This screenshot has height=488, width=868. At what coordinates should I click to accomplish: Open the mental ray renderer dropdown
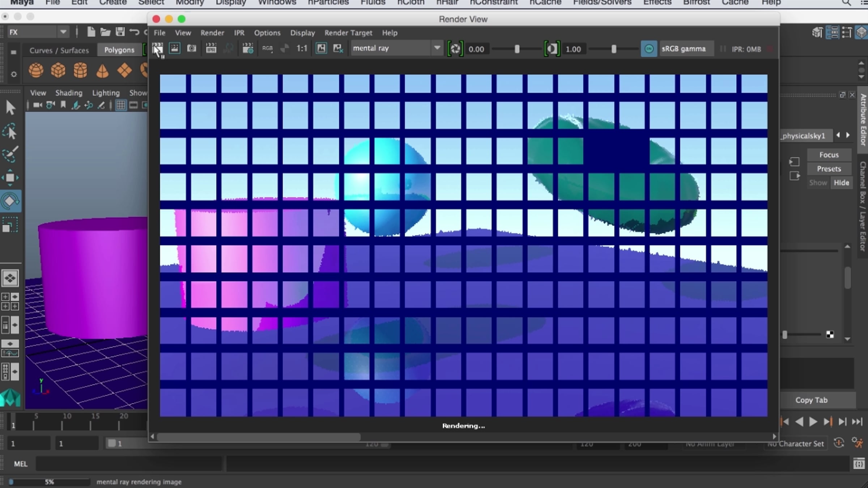[x=437, y=48]
